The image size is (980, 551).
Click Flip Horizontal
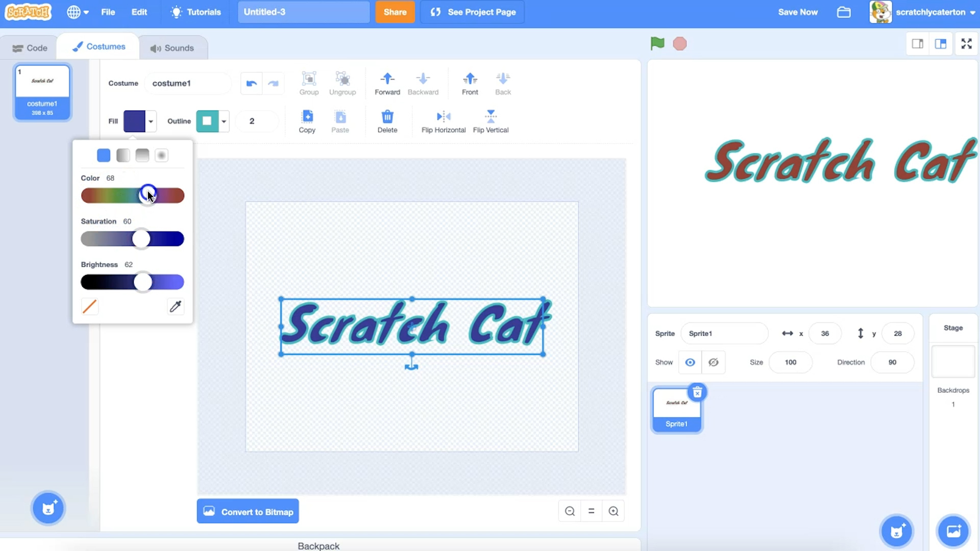pyautogui.click(x=444, y=121)
